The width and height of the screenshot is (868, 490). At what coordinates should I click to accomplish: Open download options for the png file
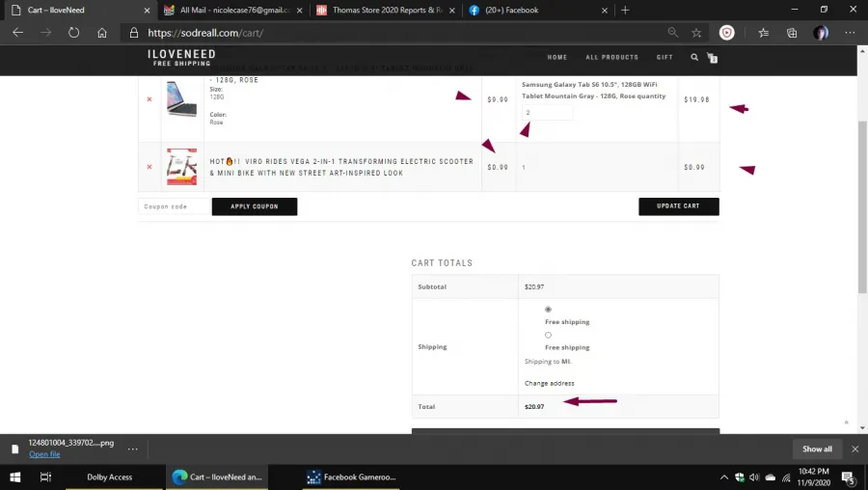[132, 449]
